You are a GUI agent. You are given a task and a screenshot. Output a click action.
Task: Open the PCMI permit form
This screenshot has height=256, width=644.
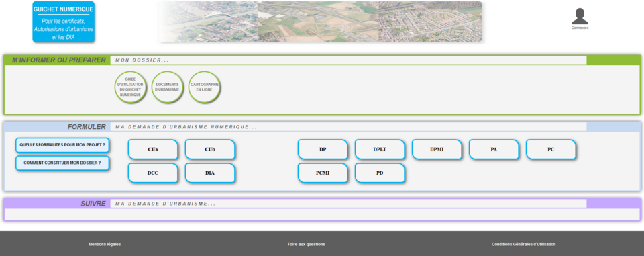coord(323,173)
